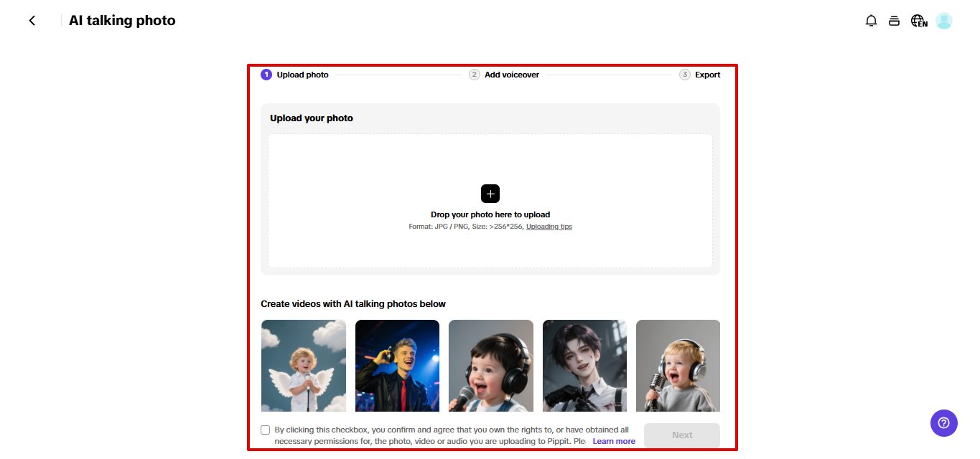Select the angel child sample photo

[303, 366]
